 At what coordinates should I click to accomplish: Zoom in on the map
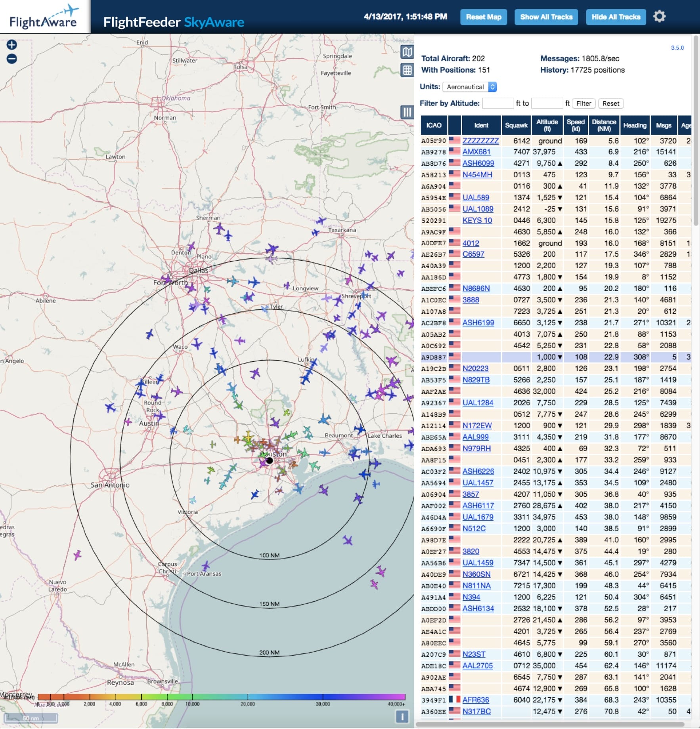[x=11, y=45]
